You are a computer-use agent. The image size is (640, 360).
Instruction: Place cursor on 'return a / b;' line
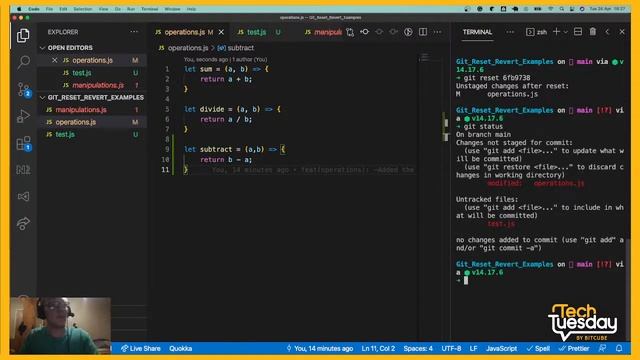[226, 119]
